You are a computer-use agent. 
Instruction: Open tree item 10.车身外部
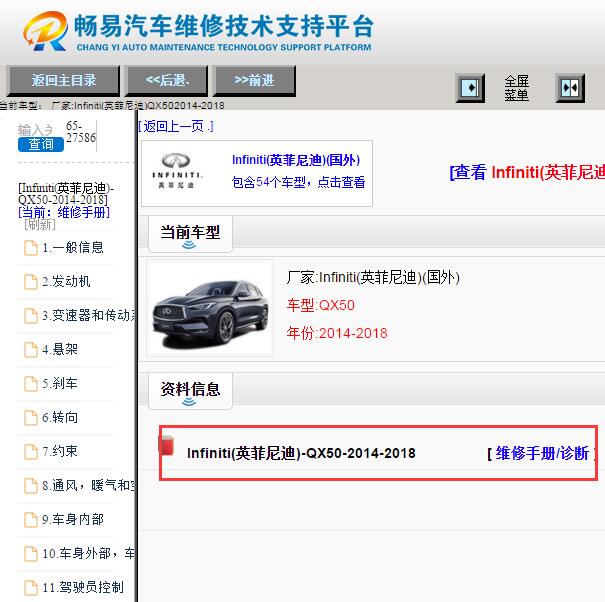tap(89, 553)
